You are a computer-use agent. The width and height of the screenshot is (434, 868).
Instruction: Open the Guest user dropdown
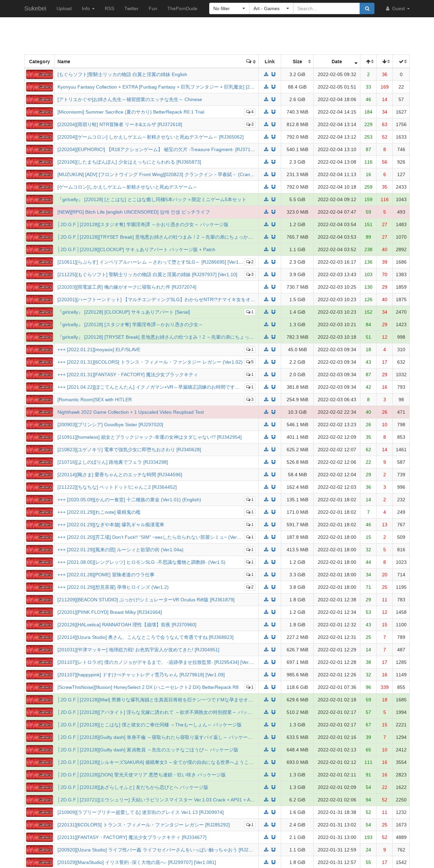pos(398,8)
